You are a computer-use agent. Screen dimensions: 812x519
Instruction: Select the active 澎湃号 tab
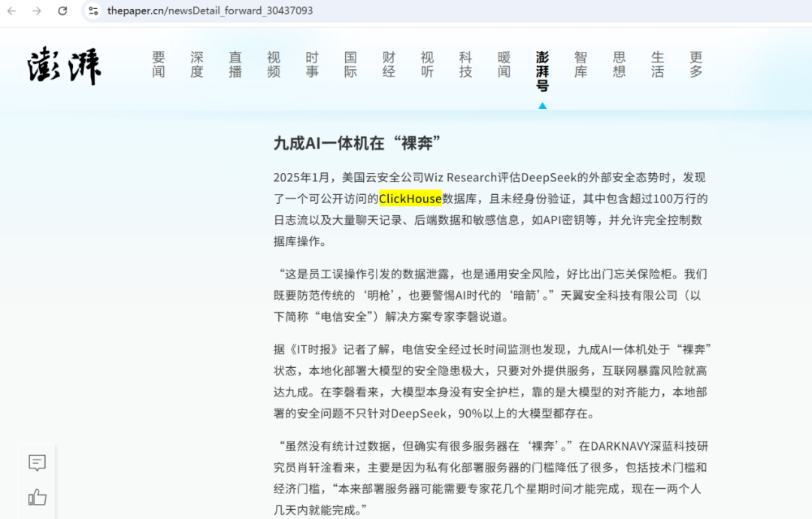pos(542,71)
